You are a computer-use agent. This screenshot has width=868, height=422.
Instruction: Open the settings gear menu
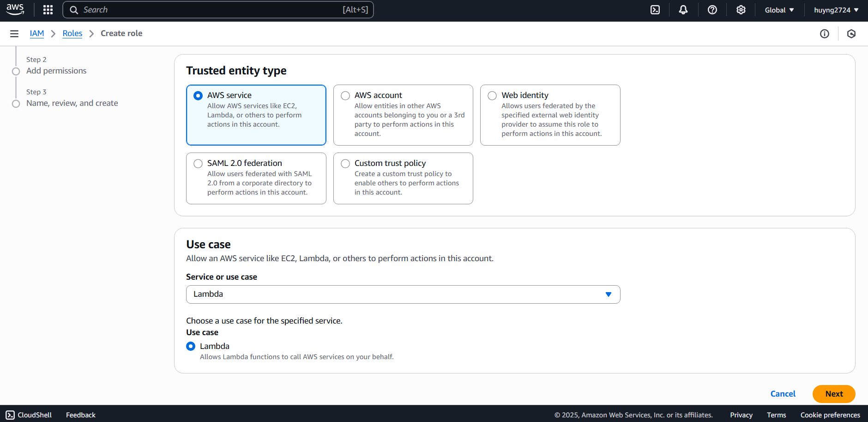pyautogui.click(x=741, y=10)
